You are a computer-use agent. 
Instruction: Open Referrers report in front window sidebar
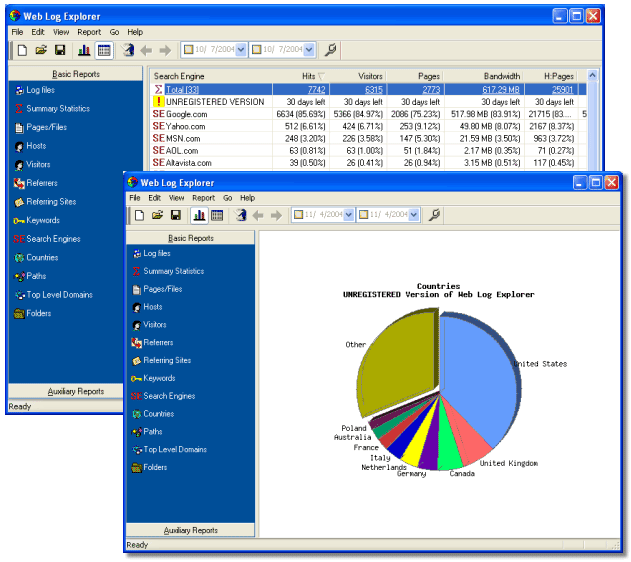tap(152, 342)
